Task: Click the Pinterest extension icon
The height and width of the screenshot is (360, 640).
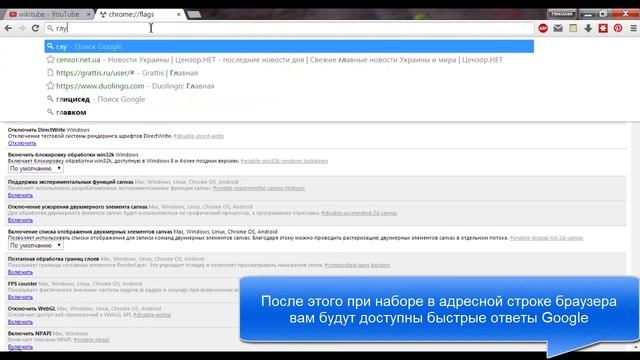Action: click(x=618, y=28)
